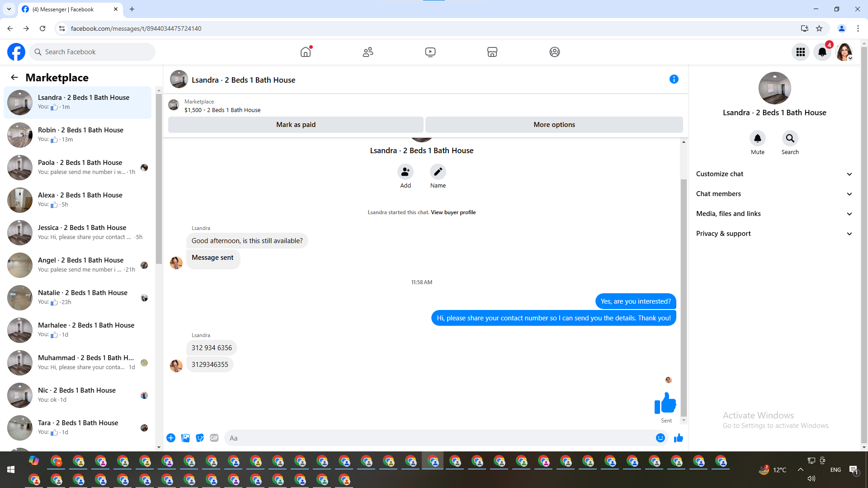868x488 pixels.
Task: Open the $1,500 - 2 Beds 1 Bath House listing
Action: (x=222, y=110)
